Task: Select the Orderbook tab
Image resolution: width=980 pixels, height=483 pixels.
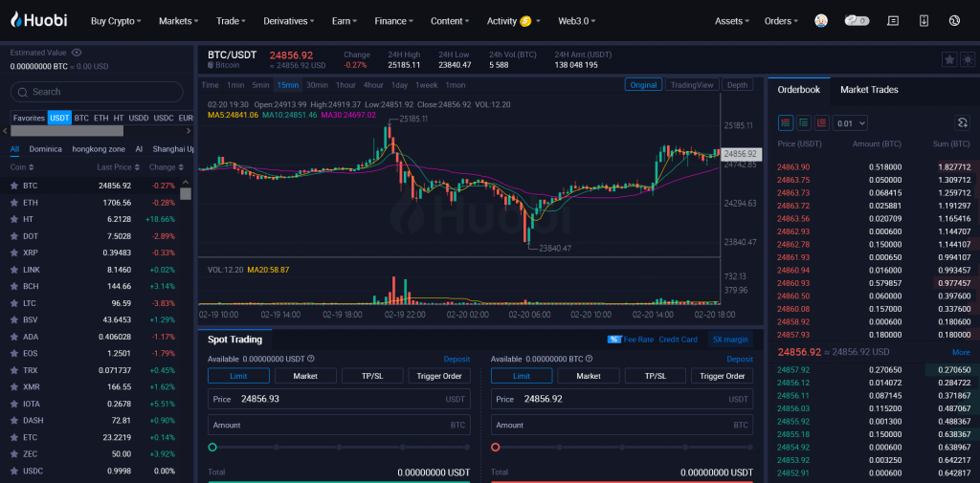Action: 799,90
